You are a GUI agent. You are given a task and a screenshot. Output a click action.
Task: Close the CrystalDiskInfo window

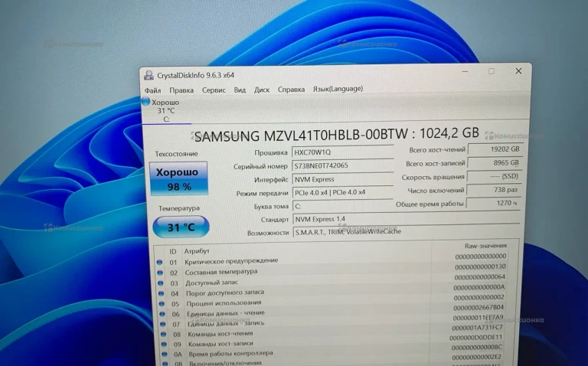pyautogui.click(x=518, y=71)
